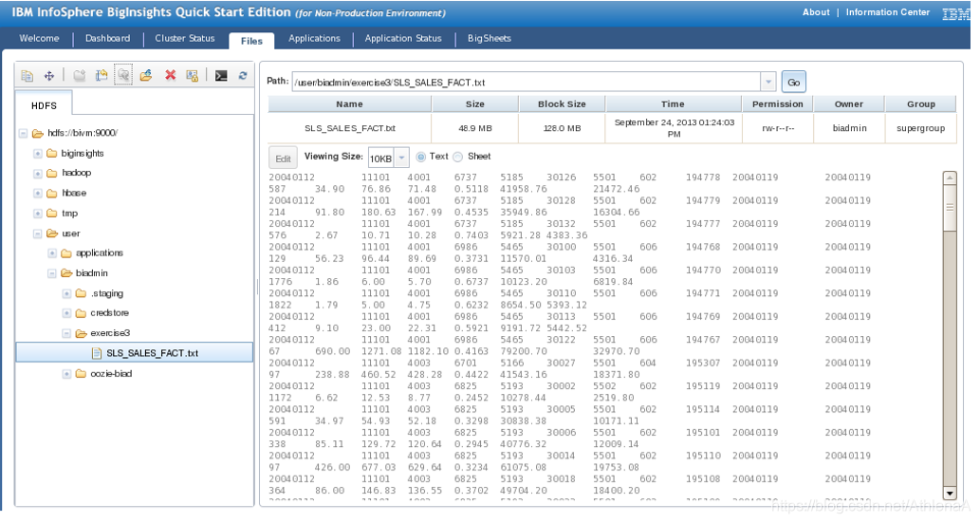Open the Applications tab

point(314,38)
